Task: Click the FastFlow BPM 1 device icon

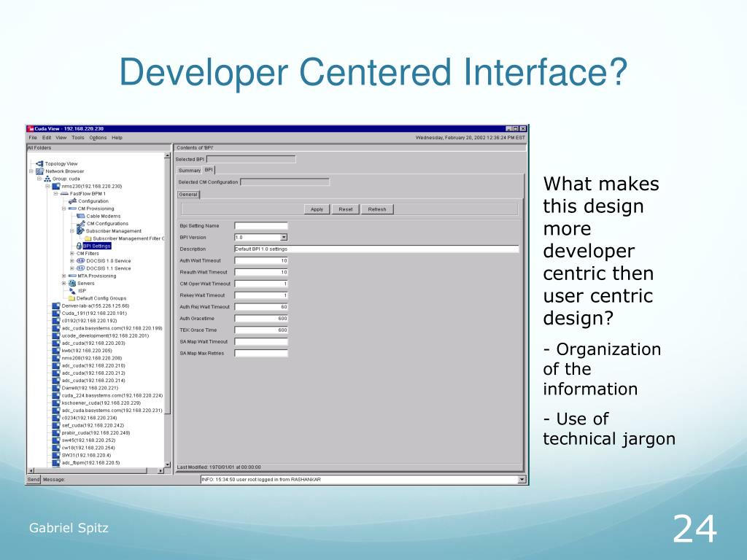Action: point(64,194)
